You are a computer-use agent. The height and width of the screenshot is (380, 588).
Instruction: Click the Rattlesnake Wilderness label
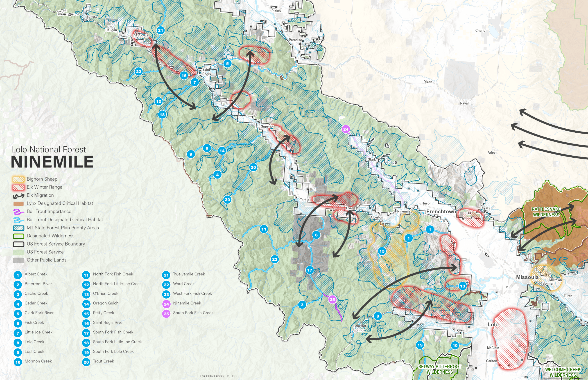tap(546, 212)
